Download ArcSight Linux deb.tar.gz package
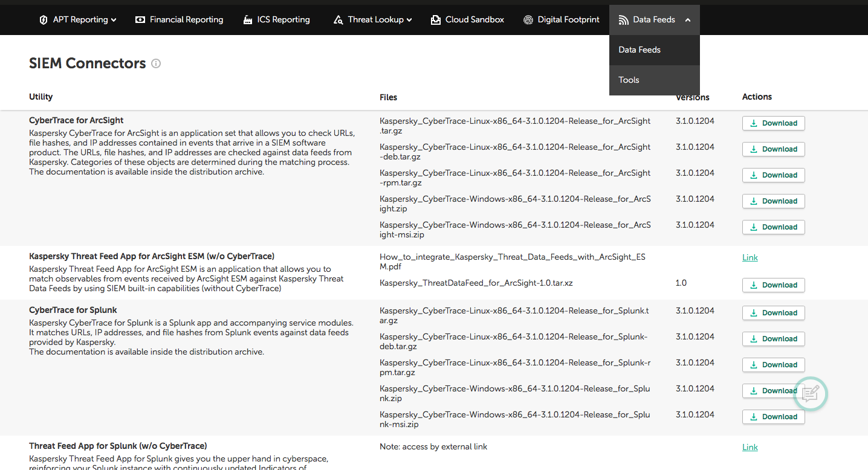The width and height of the screenshot is (868, 470). [x=773, y=149]
